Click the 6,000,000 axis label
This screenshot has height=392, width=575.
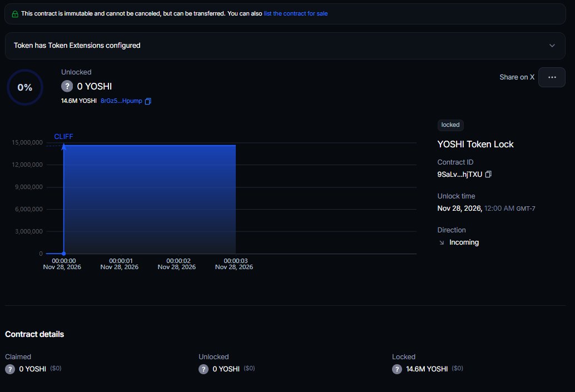pyautogui.click(x=28, y=209)
